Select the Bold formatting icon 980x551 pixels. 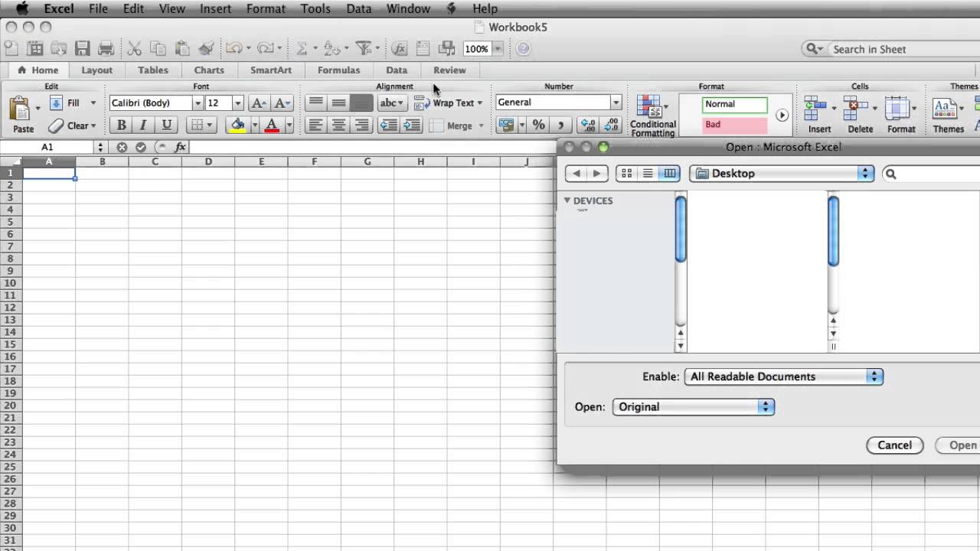121,124
